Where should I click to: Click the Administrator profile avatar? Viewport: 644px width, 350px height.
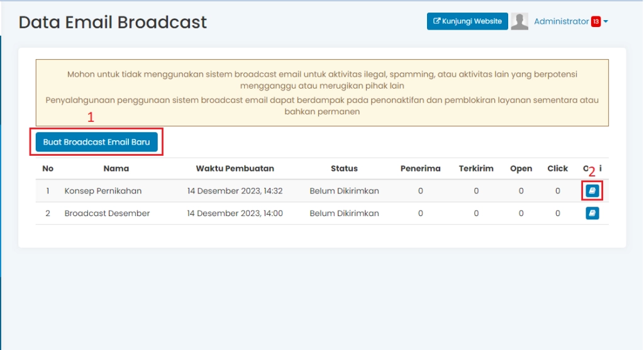[519, 21]
